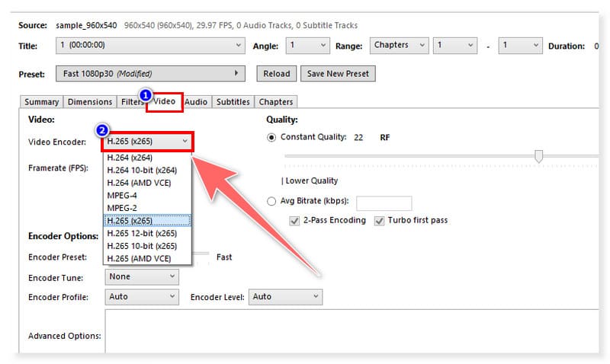The image size is (610, 364).
Task: Open the Preset flyout arrow
Action: [x=239, y=74]
